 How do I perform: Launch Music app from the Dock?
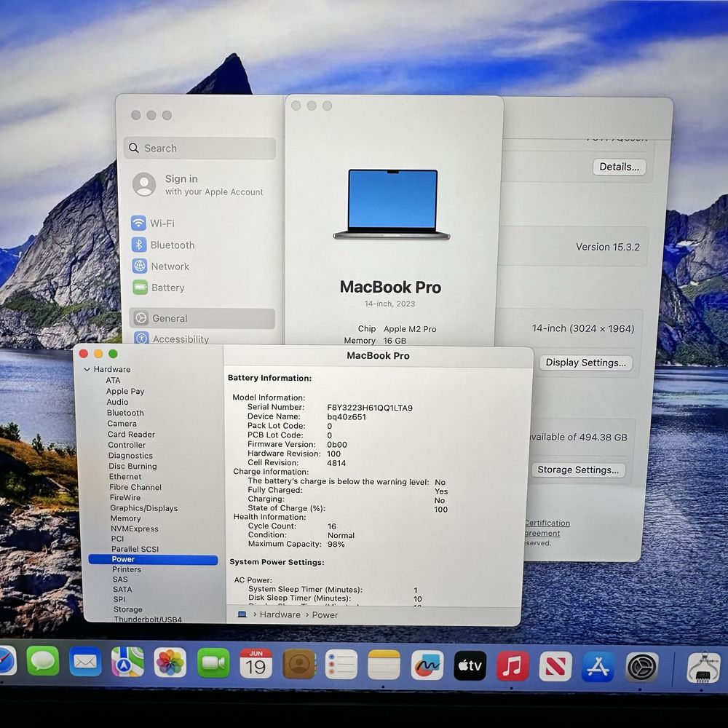[x=513, y=666]
